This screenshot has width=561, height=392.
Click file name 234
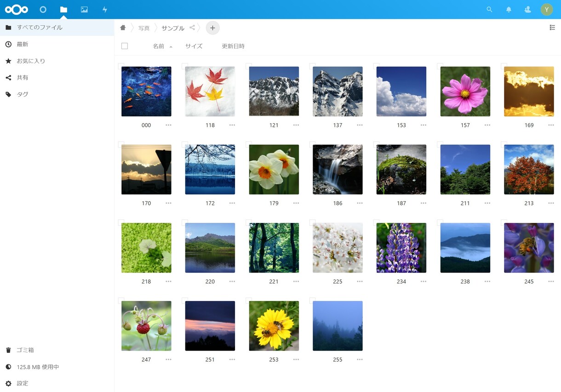tap(401, 281)
